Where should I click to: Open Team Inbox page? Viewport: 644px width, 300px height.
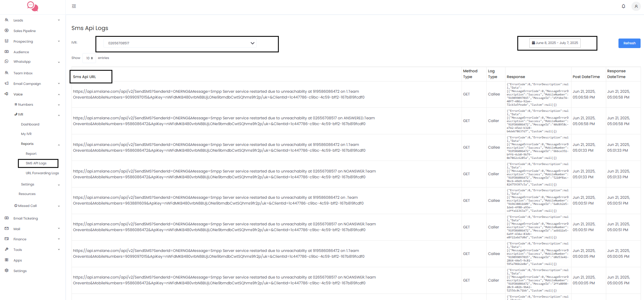(23, 73)
